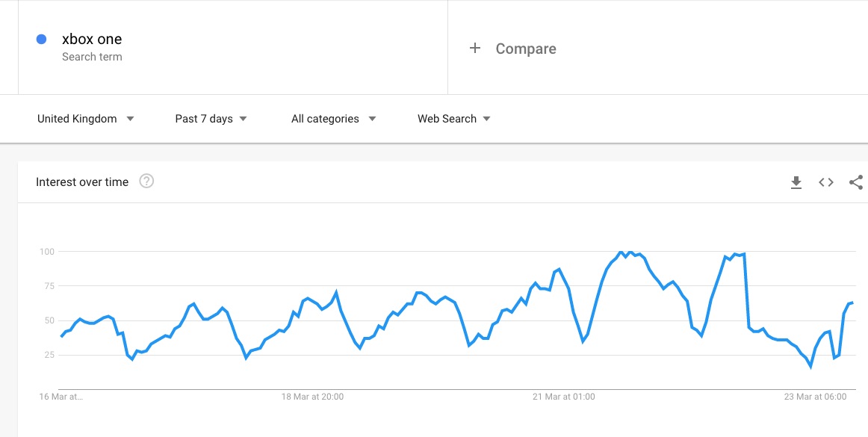
Task: Change the Web Search type dropdown
Action: [x=453, y=119]
